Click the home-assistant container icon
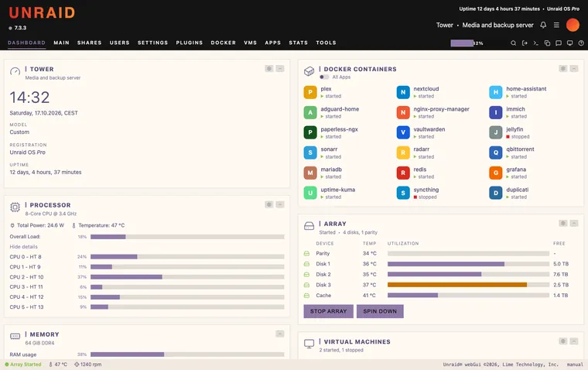Image resolution: width=588 pixels, height=370 pixels. [x=496, y=92]
